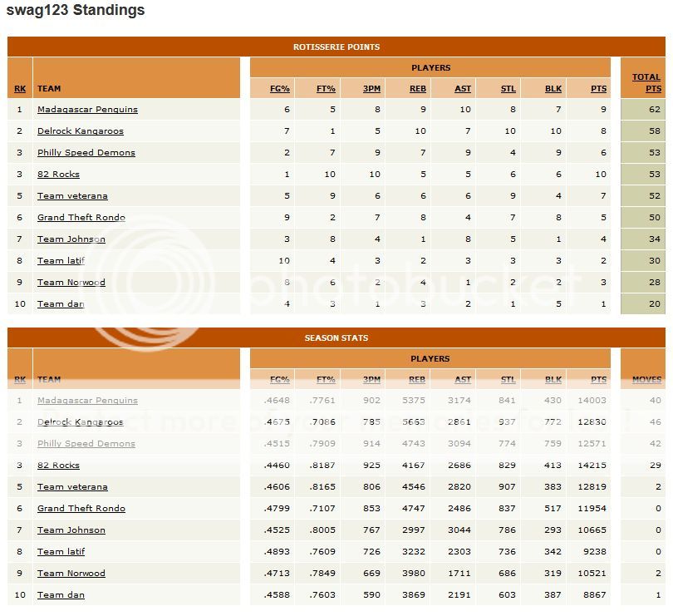Select total points value 62
Screen dimensions: 673x616
tap(655, 110)
